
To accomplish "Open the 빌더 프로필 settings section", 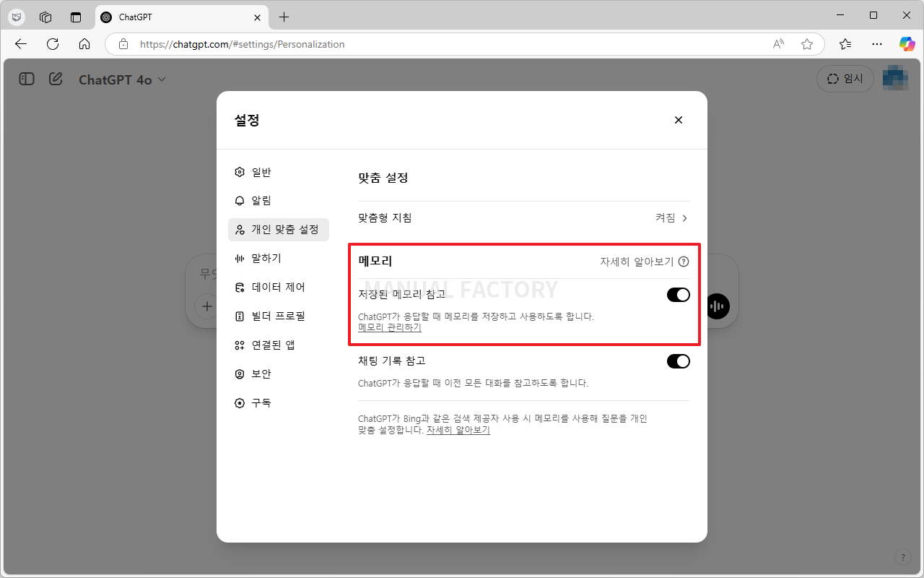I will pyautogui.click(x=278, y=316).
